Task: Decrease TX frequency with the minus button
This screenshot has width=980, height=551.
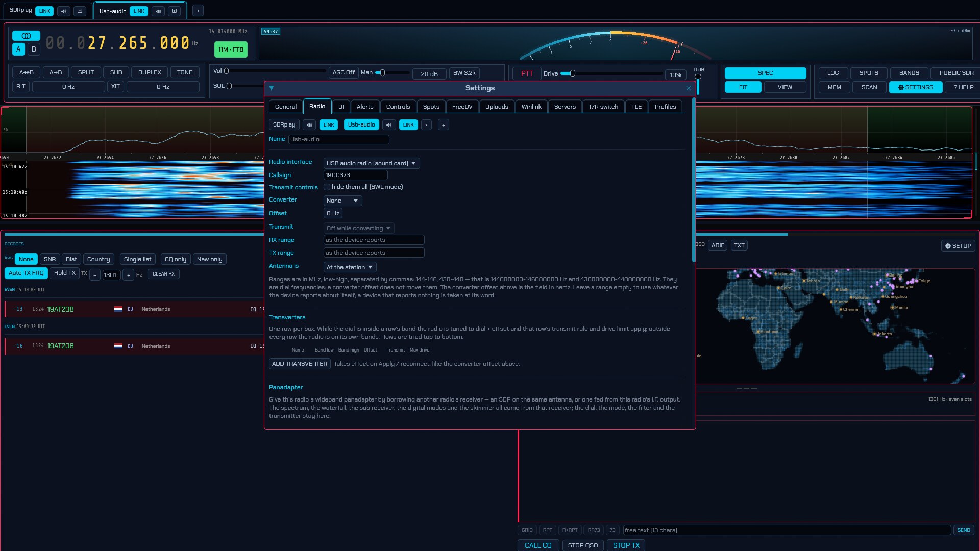Action: click(95, 275)
